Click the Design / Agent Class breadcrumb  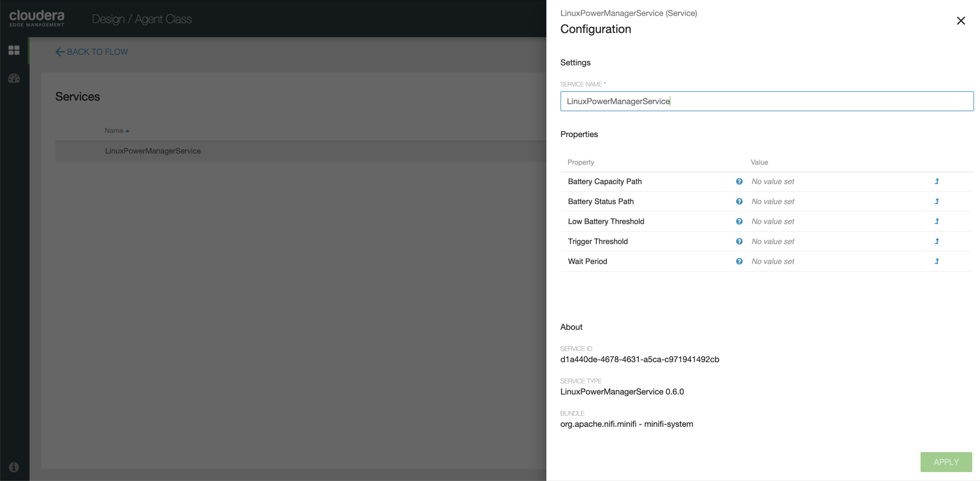tap(142, 19)
